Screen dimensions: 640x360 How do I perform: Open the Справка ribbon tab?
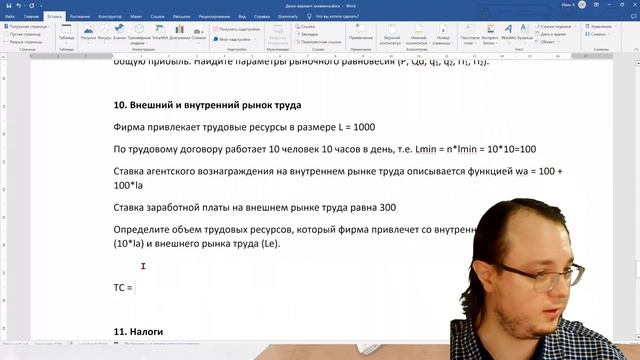262,17
